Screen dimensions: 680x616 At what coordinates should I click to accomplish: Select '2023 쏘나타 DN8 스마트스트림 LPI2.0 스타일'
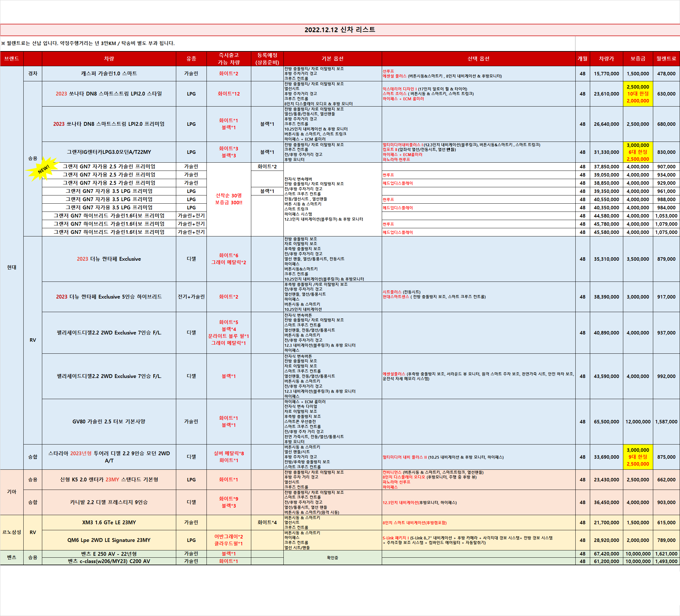[109, 94]
